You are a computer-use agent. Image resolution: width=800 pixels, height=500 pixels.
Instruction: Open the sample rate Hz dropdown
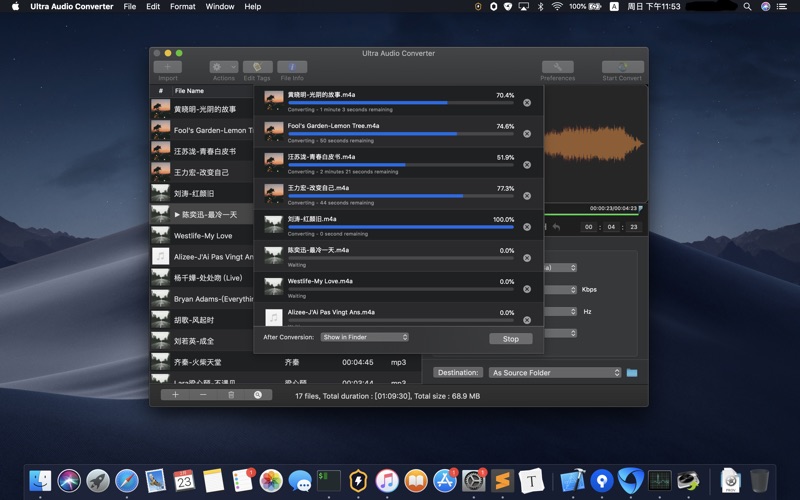pyautogui.click(x=560, y=311)
